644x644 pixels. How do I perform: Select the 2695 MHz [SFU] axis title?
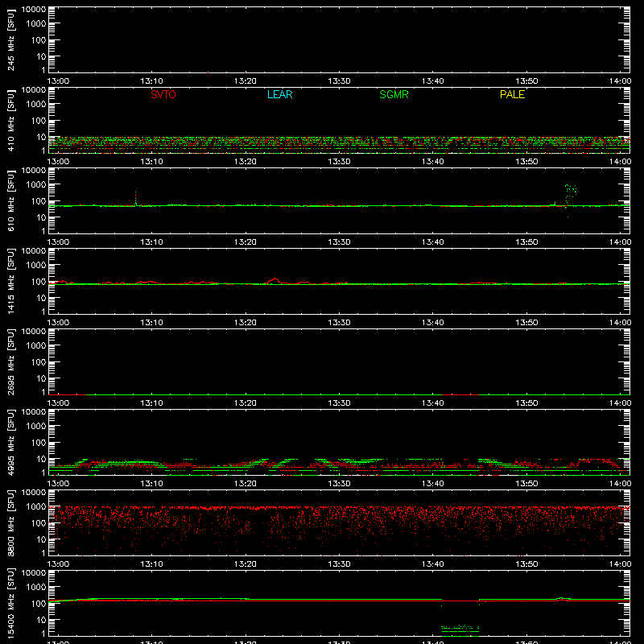click(11, 362)
